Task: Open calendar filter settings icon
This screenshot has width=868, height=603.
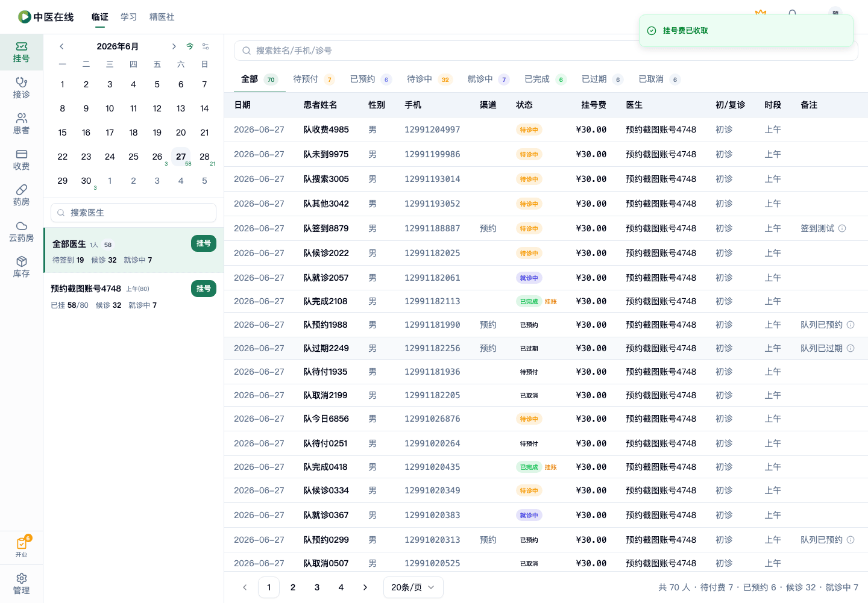Action: tap(206, 46)
